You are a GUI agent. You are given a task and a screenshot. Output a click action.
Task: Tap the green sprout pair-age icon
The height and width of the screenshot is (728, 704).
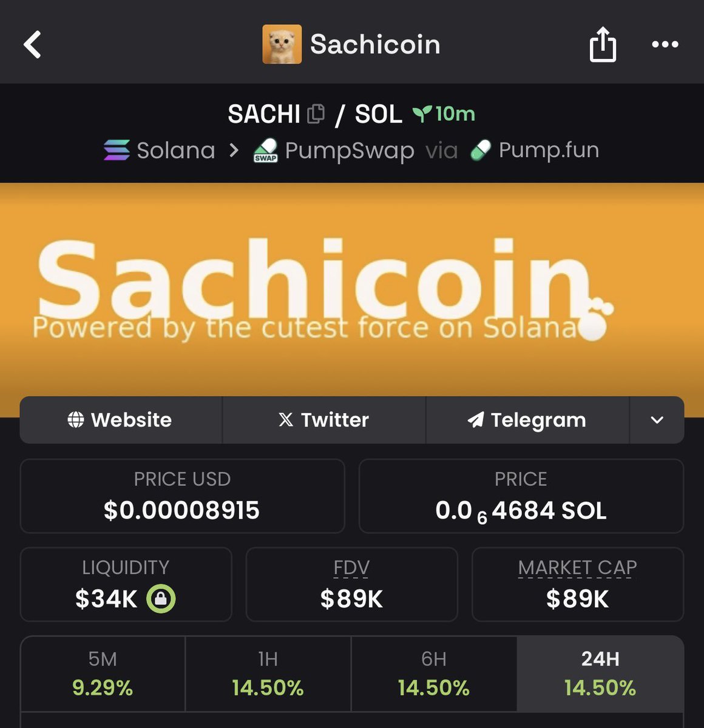click(422, 114)
